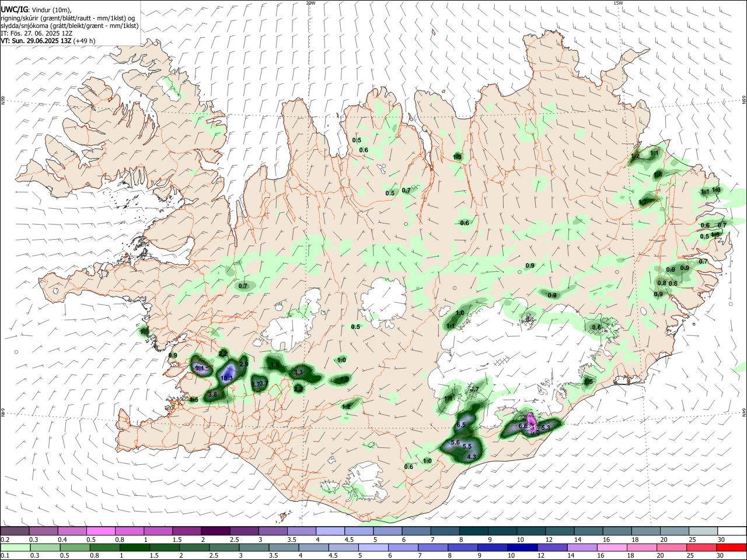Image resolution: width=747 pixels, height=560 pixels.
Task: Click the '0.4' label in the top legend row
Action: tap(62, 540)
